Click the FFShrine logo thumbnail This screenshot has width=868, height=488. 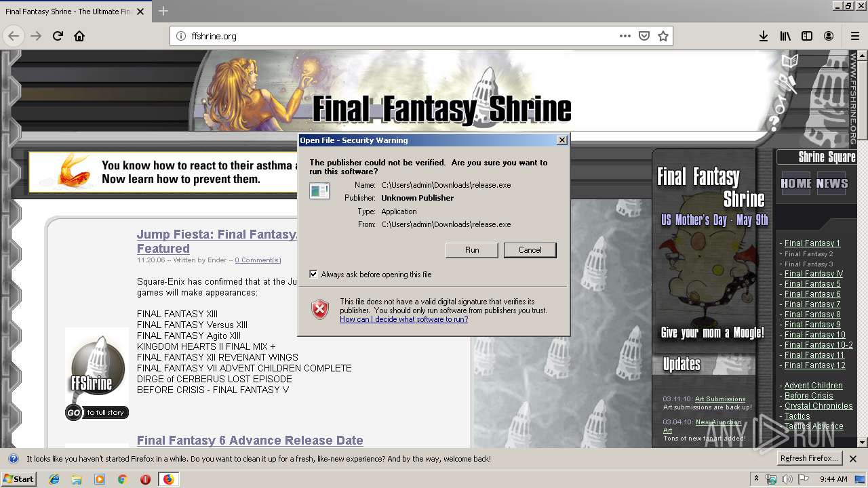coord(96,365)
